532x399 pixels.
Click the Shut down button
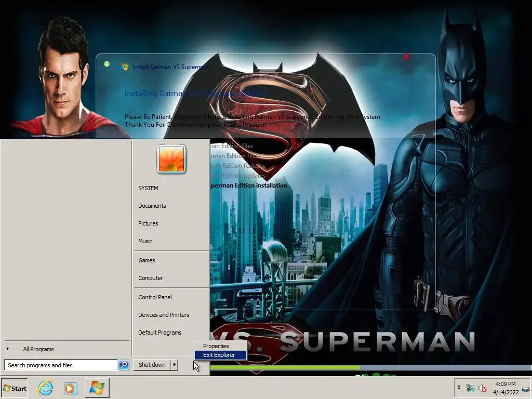pos(152,365)
